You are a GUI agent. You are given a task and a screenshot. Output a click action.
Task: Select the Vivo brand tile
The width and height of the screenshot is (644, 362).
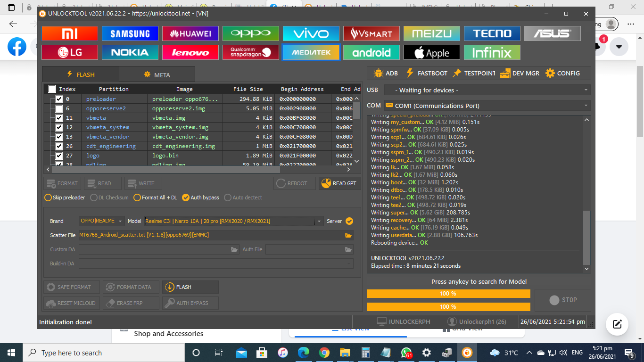311,33
